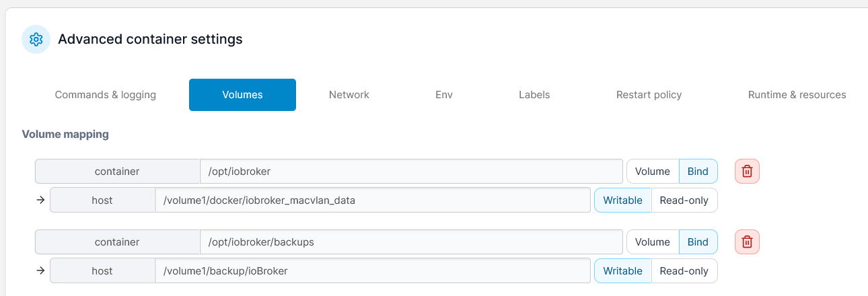868x296 pixels.
Task: Make iobroker_macvlan_data host path Read-only
Action: (x=684, y=200)
